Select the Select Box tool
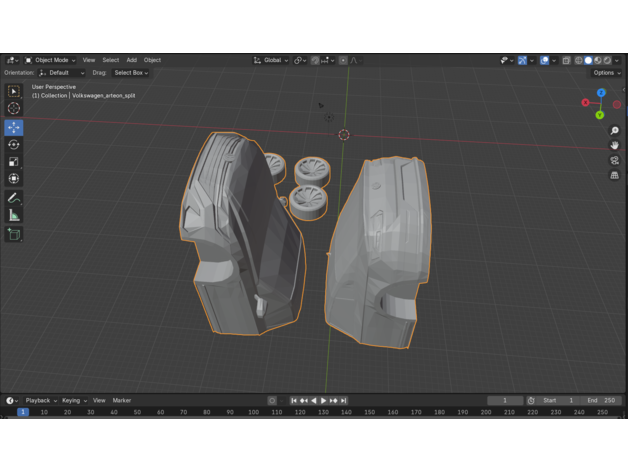Viewport: 628px width, 472px height. (x=14, y=91)
